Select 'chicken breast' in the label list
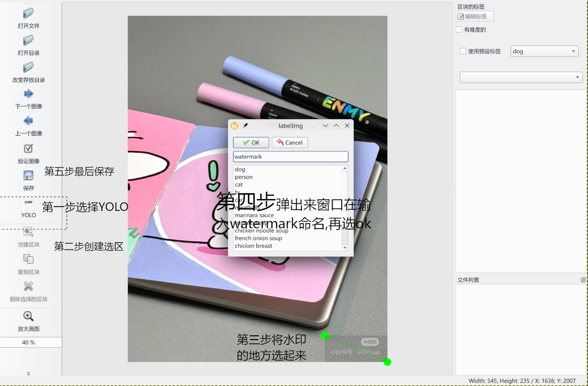 pos(253,246)
